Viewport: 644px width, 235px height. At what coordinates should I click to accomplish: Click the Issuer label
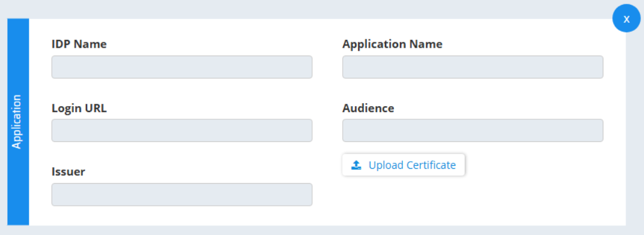click(x=68, y=171)
